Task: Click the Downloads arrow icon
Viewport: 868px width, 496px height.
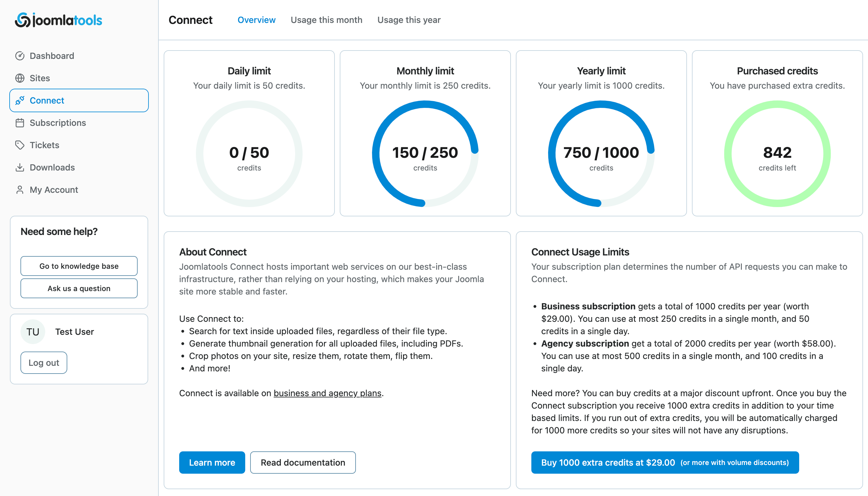Action: pyautogui.click(x=20, y=167)
